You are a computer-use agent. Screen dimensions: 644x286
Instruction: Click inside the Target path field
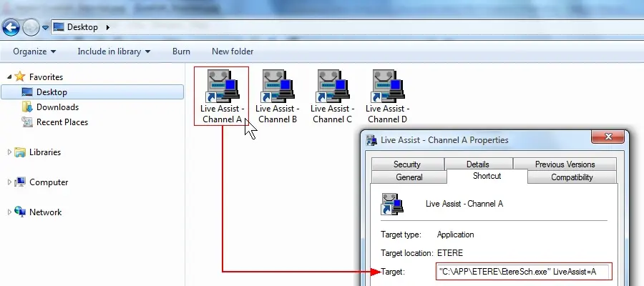(522, 272)
